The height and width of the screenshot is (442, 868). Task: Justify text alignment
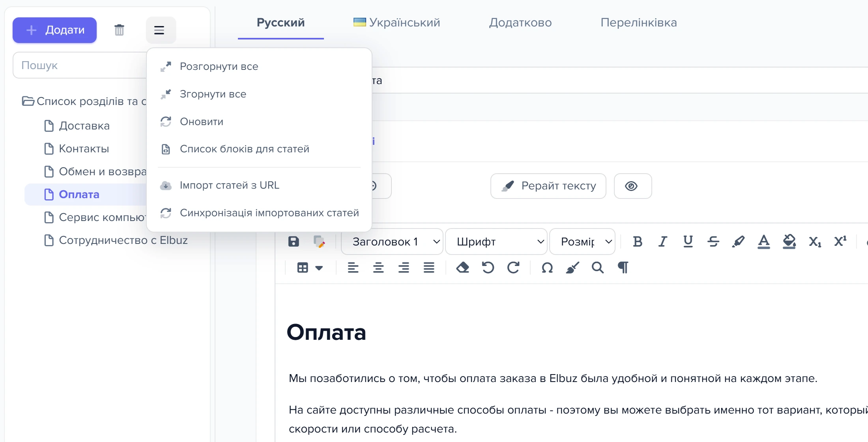tap(429, 268)
